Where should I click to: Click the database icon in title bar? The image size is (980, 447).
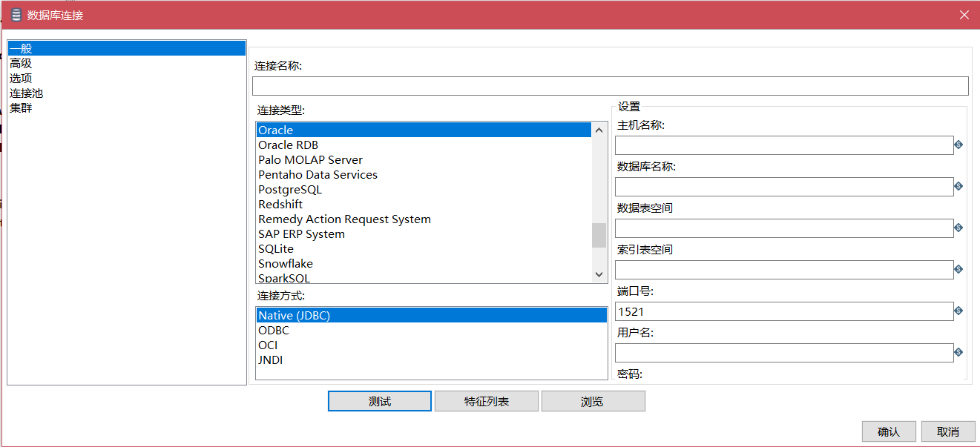(x=16, y=15)
